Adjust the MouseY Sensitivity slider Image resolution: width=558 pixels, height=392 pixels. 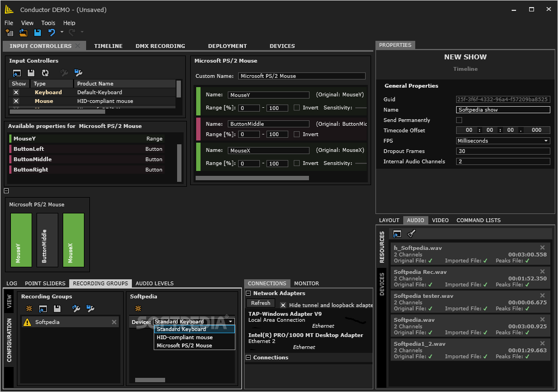tap(361, 108)
